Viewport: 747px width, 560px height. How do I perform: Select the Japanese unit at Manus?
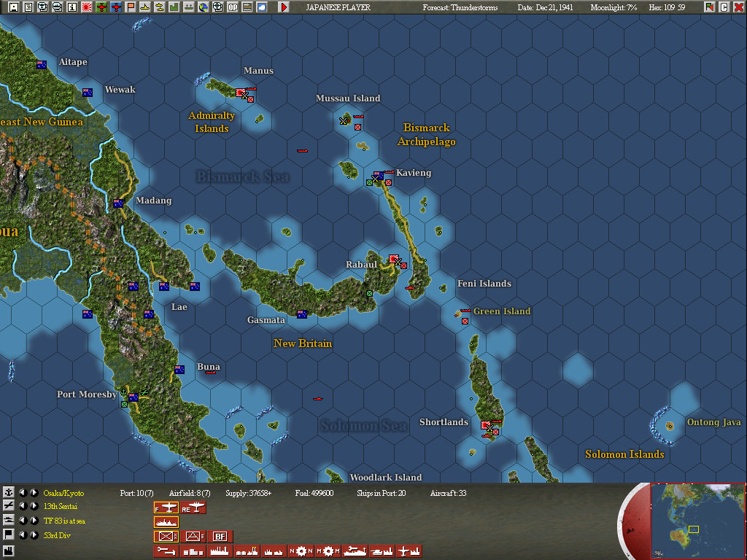[x=241, y=93]
